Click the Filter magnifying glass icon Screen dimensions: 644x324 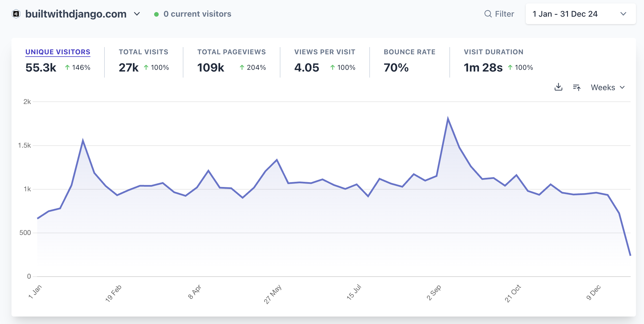(488, 14)
